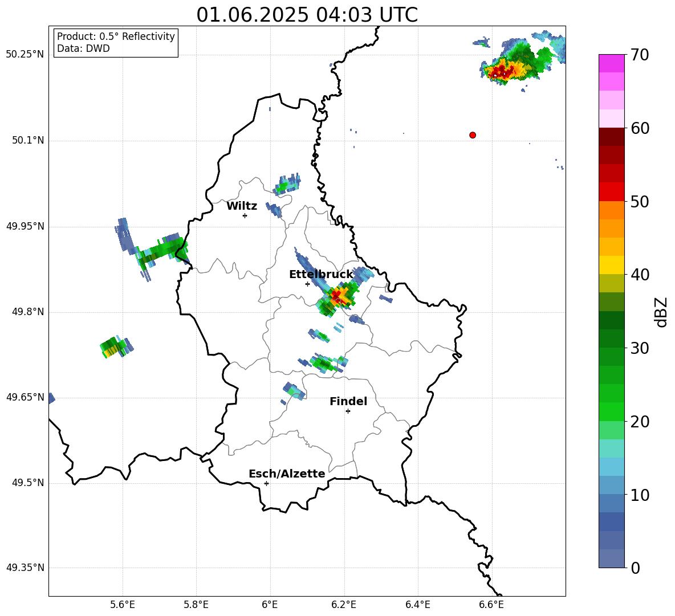The height and width of the screenshot is (616, 675).
Task: Click the yellow colorbar segment above 40
Action: click(x=611, y=265)
